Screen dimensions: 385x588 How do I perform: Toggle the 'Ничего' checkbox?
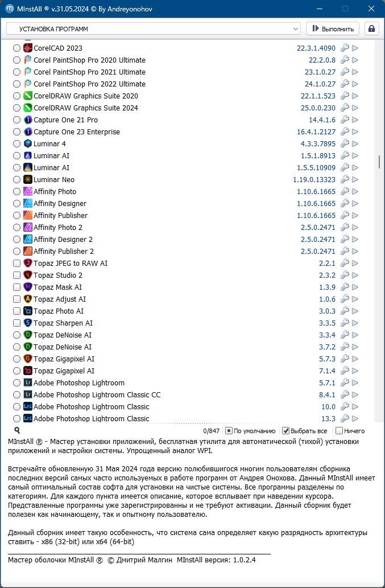coord(339,431)
